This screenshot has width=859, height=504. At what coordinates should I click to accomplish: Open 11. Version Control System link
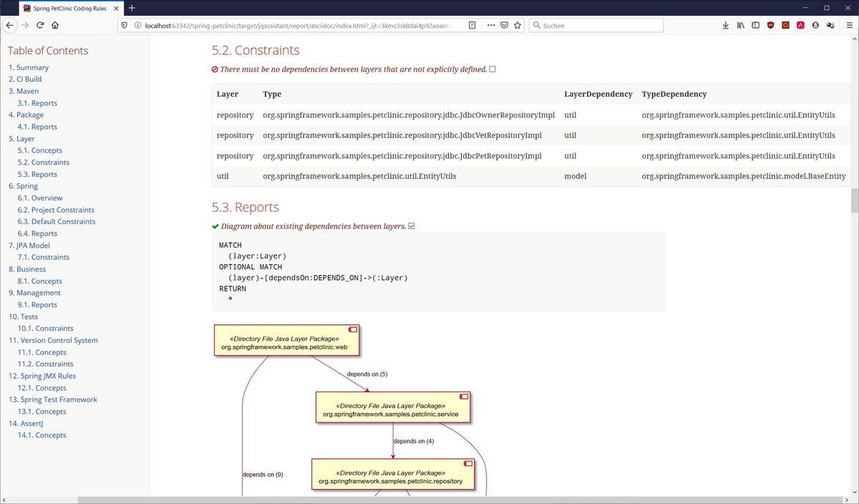pyautogui.click(x=53, y=340)
